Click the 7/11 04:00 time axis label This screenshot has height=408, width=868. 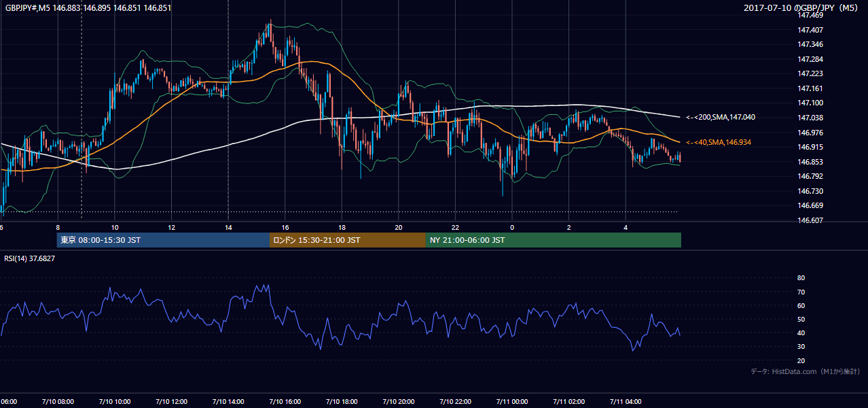click(x=626, y=401)
